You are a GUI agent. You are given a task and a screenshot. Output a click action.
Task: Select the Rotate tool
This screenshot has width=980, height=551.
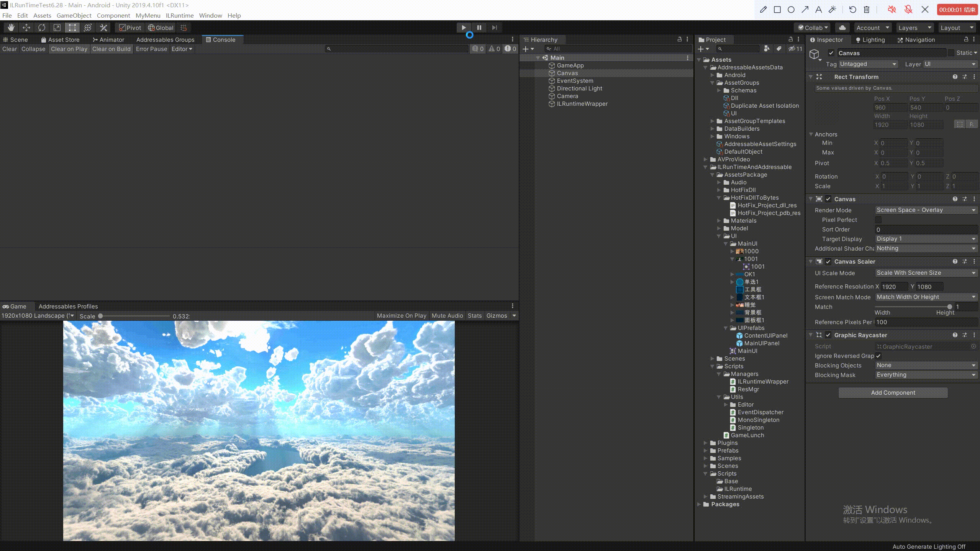coord(42,28)
